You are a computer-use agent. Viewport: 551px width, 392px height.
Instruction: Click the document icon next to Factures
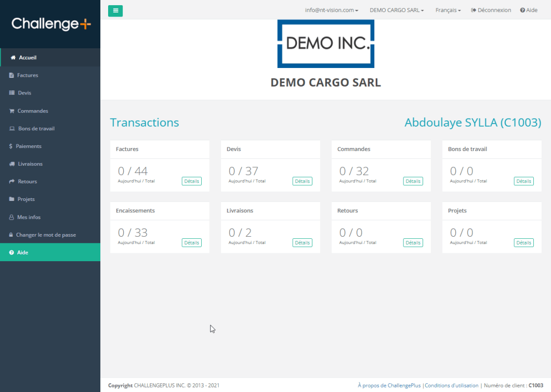[11, 75]
